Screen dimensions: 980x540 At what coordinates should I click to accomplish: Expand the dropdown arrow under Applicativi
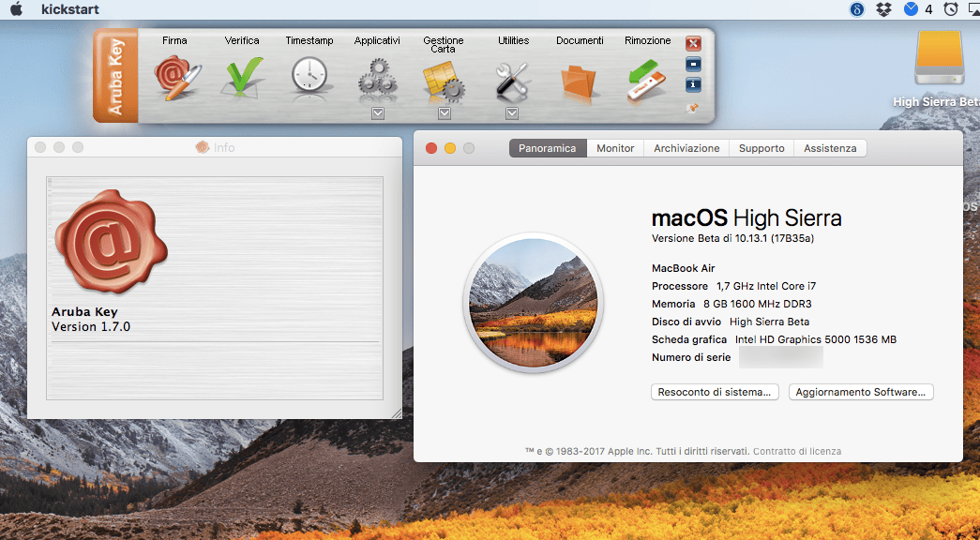pos(378,113)
